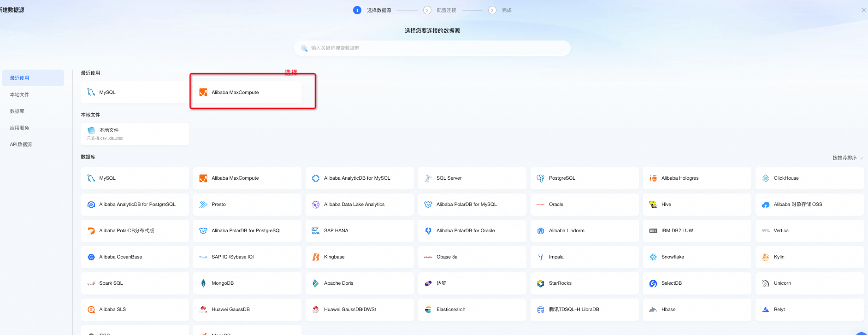The width and height of the screenshot is (868, 335).
Task: Choose Spark SQL data source
Action: (135, 283)
